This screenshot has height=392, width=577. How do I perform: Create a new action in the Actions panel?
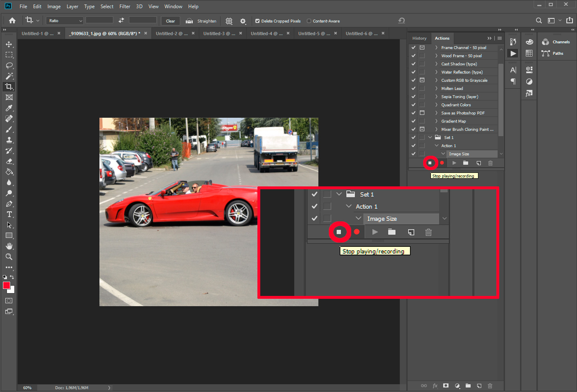coord(478,163)
